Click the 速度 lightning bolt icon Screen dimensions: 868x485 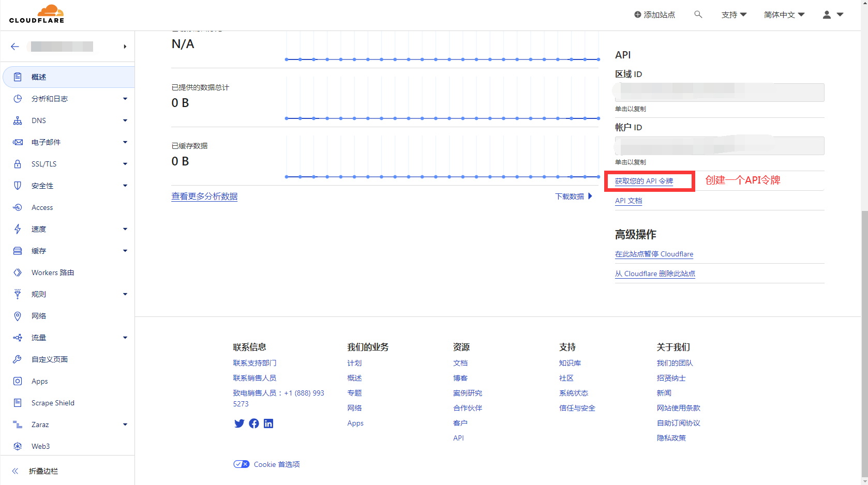(18, 229)
